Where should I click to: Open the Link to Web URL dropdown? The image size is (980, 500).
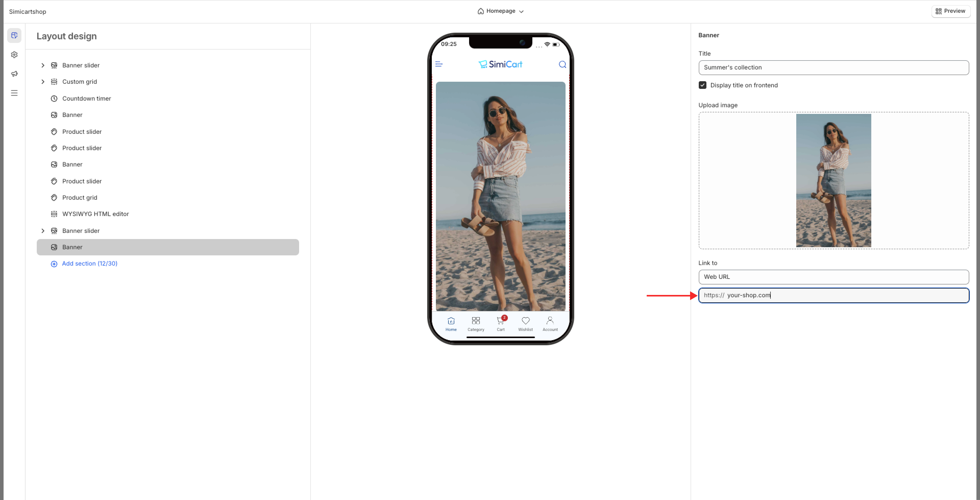tap(833, 277)
